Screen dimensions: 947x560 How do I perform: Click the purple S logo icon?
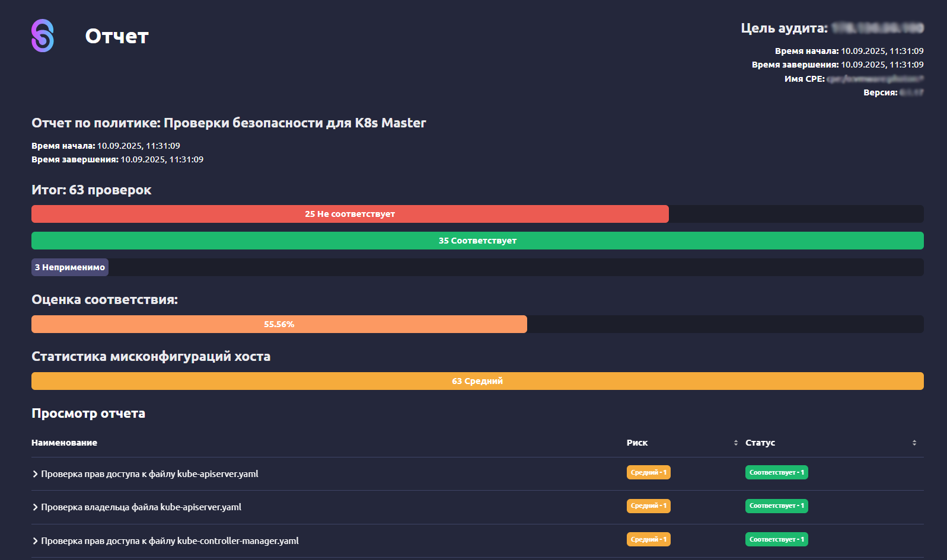(x=43, y=36)
